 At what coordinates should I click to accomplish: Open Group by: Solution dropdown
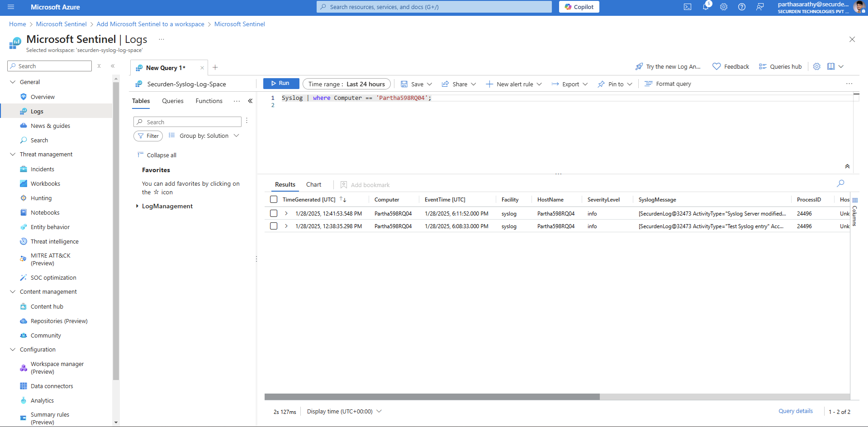pyautogui.click(x=204, y=136)
